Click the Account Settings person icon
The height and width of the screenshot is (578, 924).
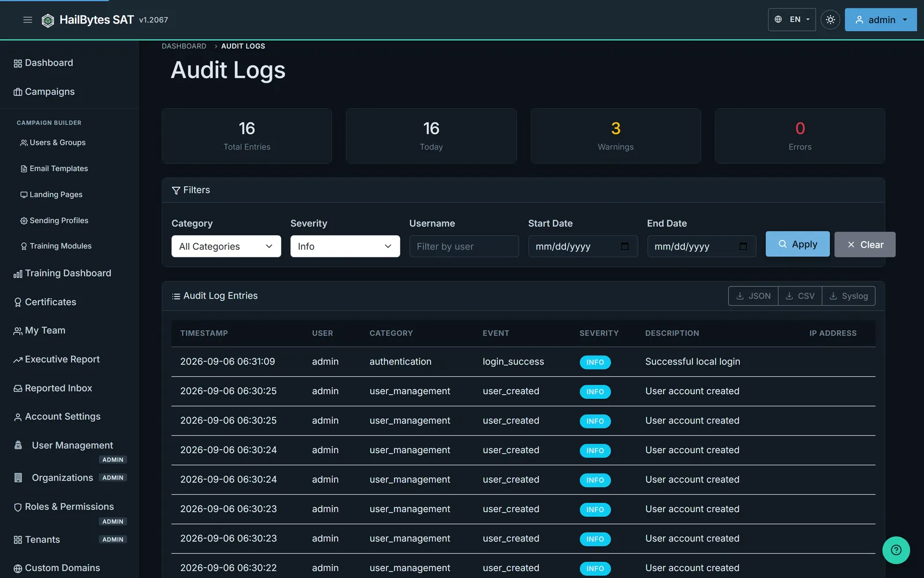(18, 417)
